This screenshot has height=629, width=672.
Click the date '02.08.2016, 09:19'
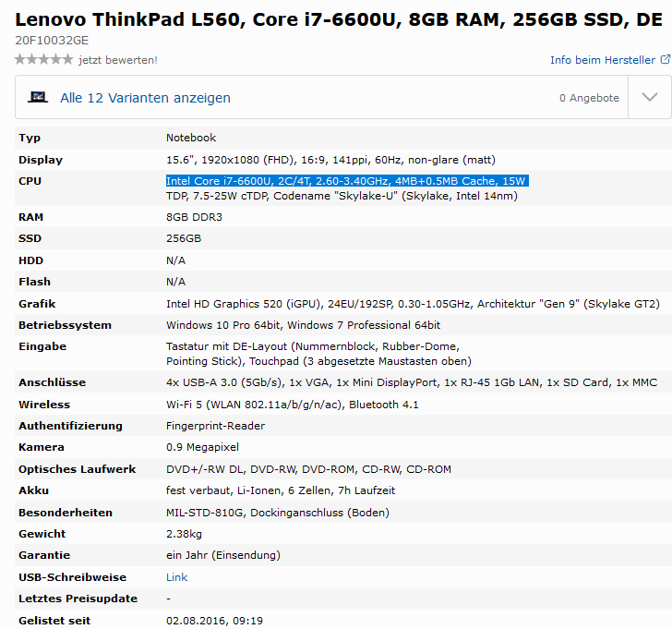[214, 621]
